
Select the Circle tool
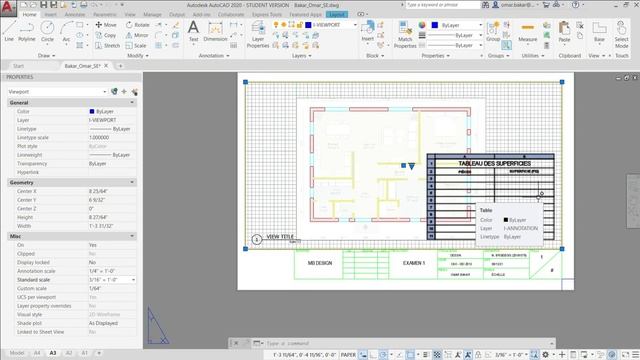pyautogui.click(x=47, y=31)
